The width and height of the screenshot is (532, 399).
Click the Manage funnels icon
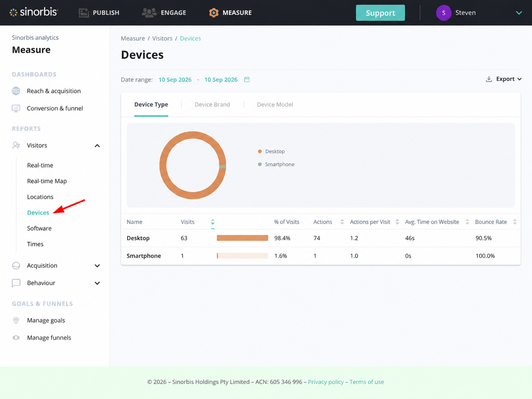point(16,338)
